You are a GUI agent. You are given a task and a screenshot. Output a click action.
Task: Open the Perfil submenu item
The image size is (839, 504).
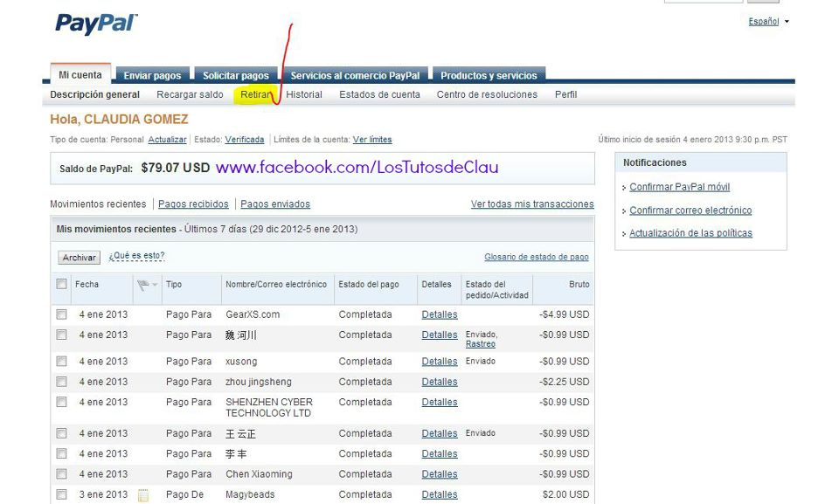(565, 94)
